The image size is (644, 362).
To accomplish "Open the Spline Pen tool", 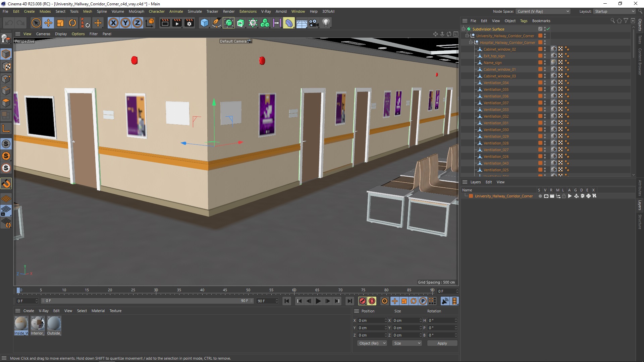I will [x=217, y=23].
